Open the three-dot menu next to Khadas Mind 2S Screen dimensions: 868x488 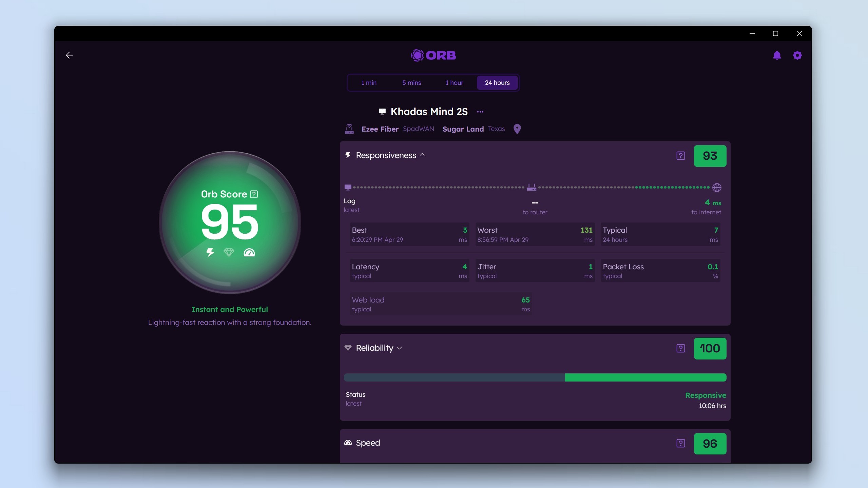480,112
